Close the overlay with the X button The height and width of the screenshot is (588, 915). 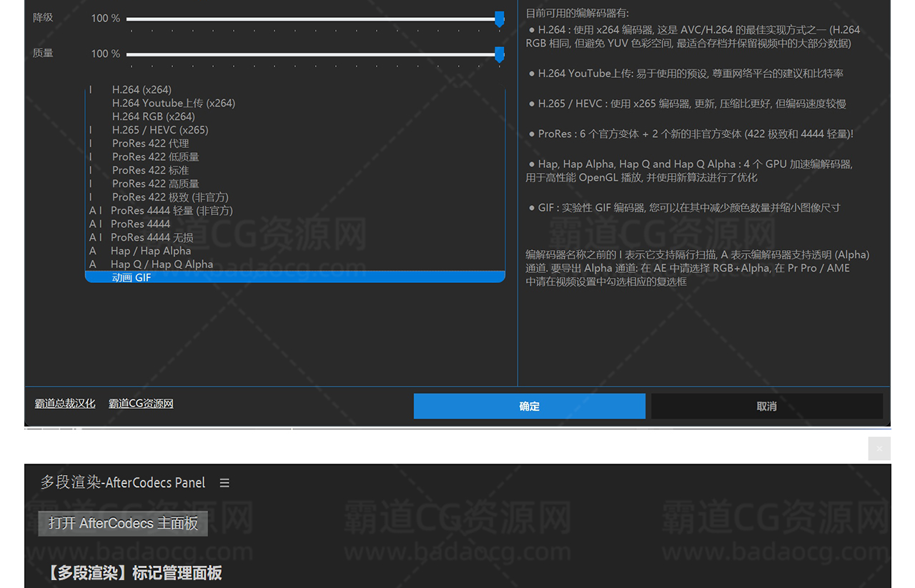coord(879,449)
